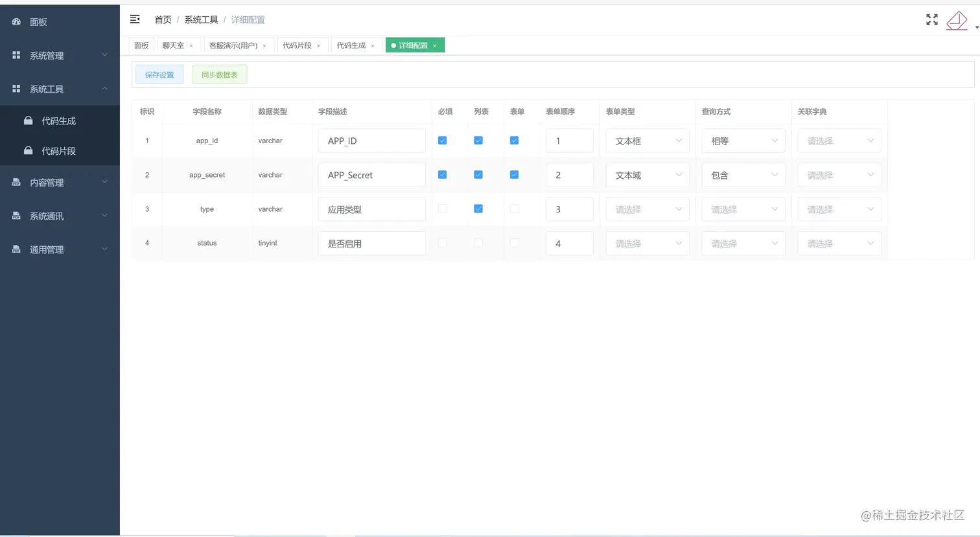Viewport: 980px width, 537px height.
Task: Edit the 应用类型 description field
Action: click(372, 209)
